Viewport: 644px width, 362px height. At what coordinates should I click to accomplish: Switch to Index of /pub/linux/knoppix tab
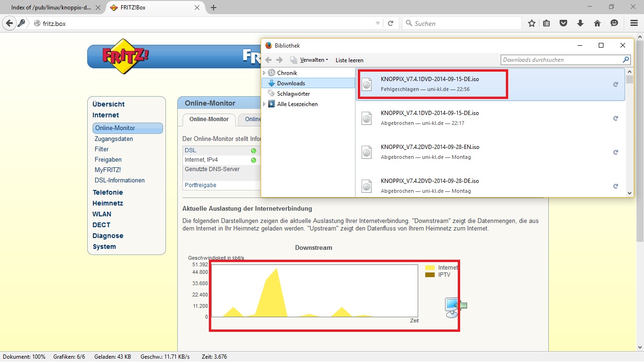point(51,8)
